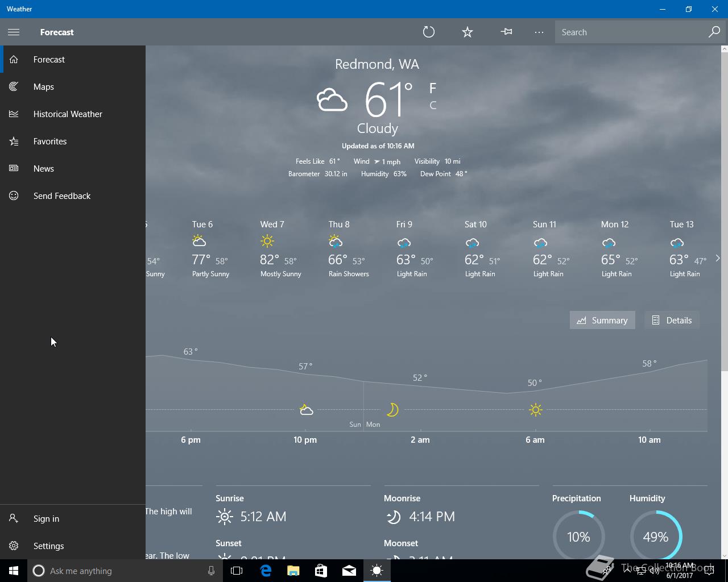Open the News section
The image size is (728, 582).
point(73,168)
